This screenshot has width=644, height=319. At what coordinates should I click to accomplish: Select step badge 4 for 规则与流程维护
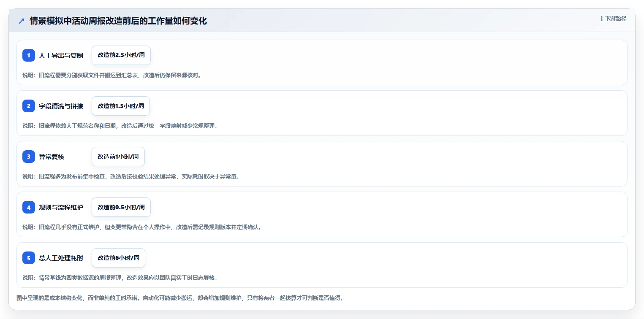click(29, 207)
